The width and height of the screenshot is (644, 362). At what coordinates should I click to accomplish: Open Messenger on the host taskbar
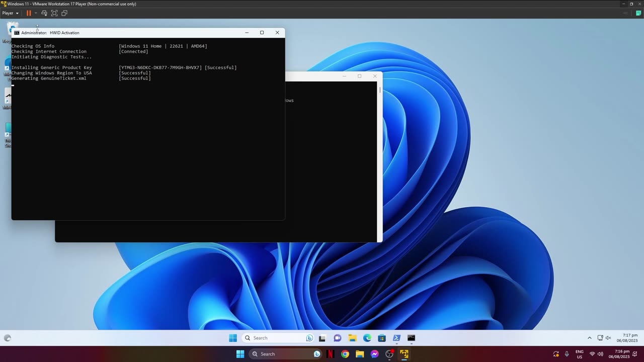[x=374, y=354]
